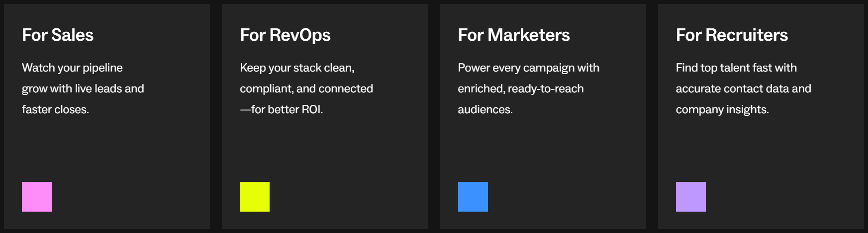
Task: Click the "Keep your stack clean," line
Action: coord(297,68)
